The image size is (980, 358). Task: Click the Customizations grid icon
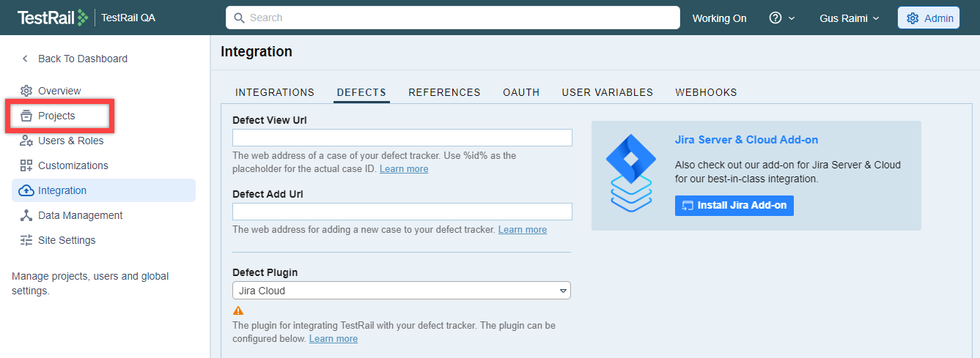(x=26, y=165)
